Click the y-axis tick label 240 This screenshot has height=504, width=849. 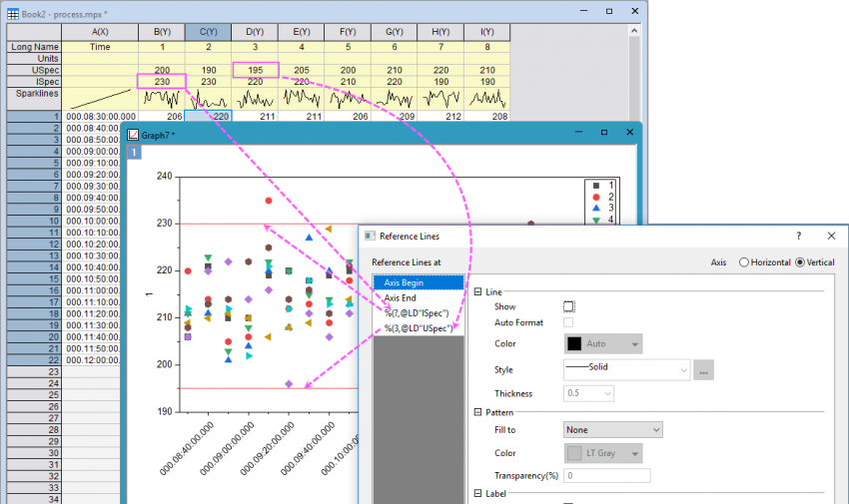coord(164,176)
